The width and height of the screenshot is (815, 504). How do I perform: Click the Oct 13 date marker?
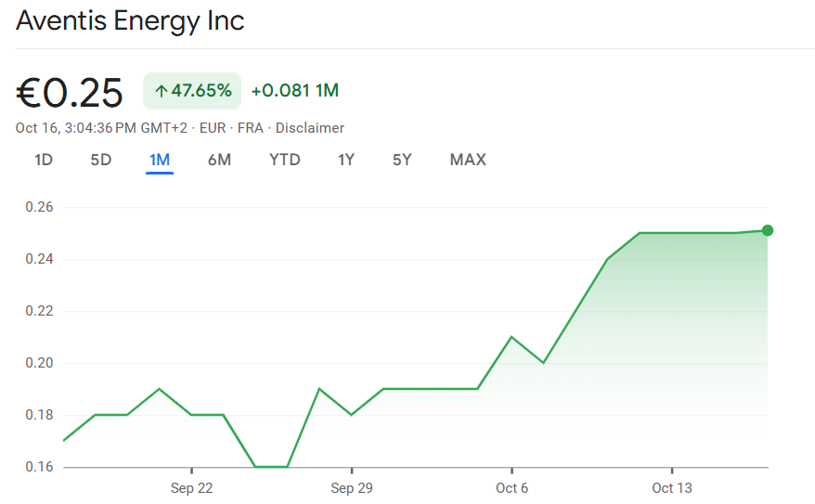[x=671, y=488]
